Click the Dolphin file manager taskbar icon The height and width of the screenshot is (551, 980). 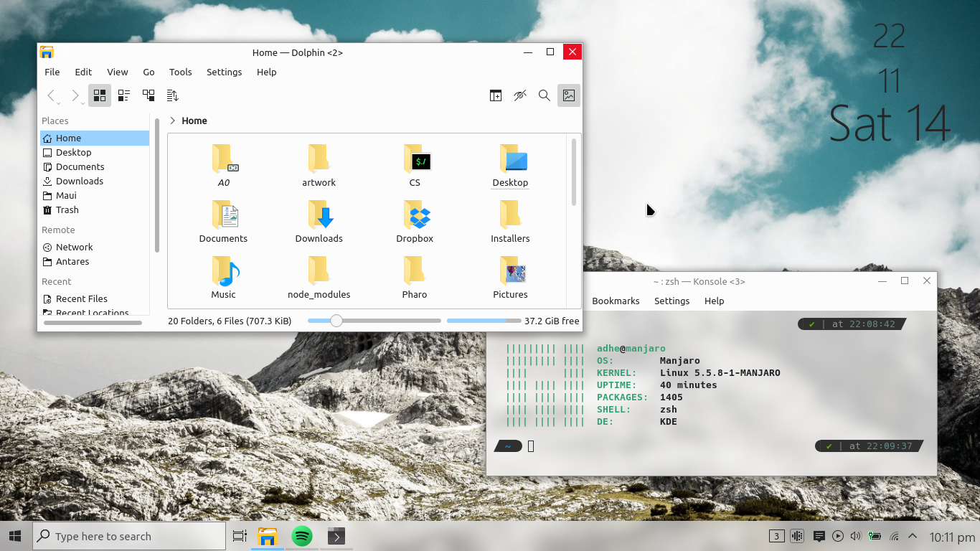(x=268, y=536)
